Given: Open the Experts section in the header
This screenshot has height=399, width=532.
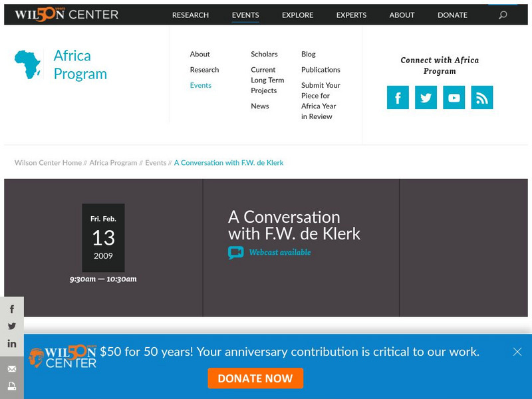Looking at the screenshot, I should point(350,15).
